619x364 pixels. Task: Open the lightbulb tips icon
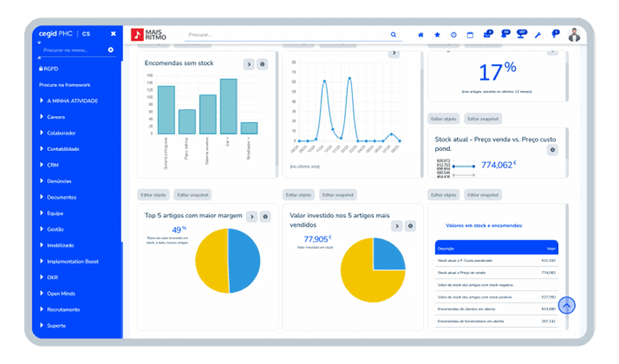point(555,34)
